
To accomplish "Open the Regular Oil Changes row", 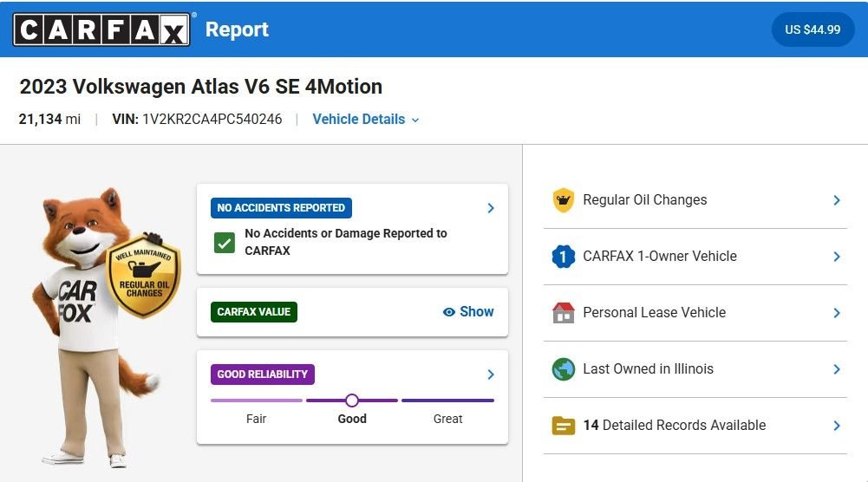I will tap(695, 199).
